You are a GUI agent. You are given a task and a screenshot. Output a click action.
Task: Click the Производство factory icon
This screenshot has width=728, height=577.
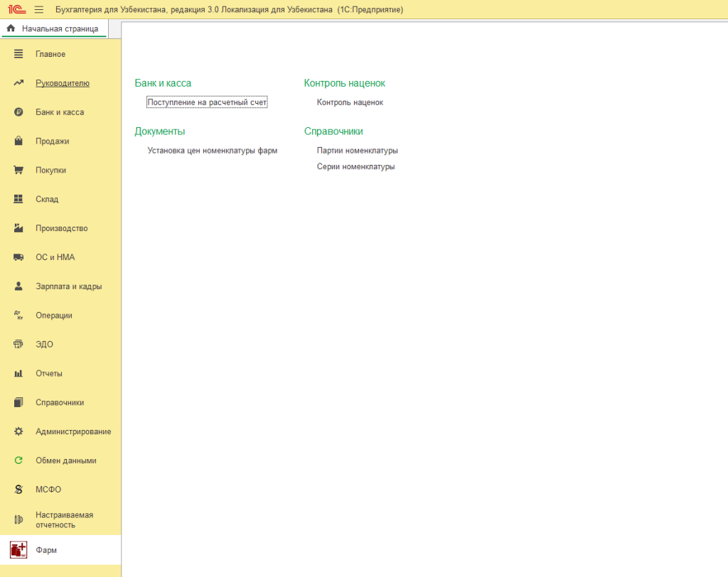tap(19, 229)
